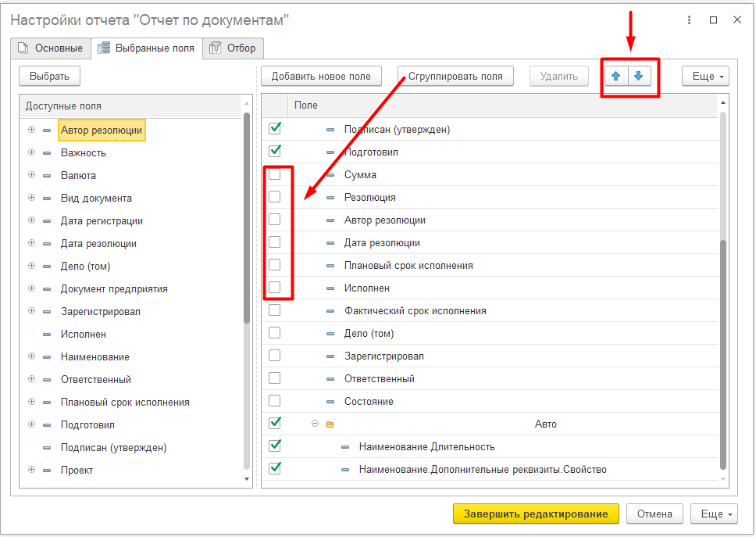
Task: Uncheck the Наименование.Длительность checkbox
Action: (275, 446)
